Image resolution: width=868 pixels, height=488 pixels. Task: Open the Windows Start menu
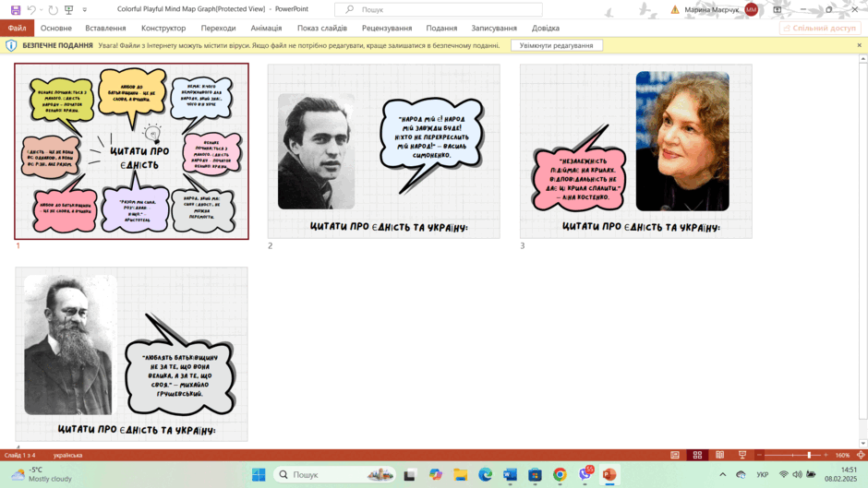[259, 475]
